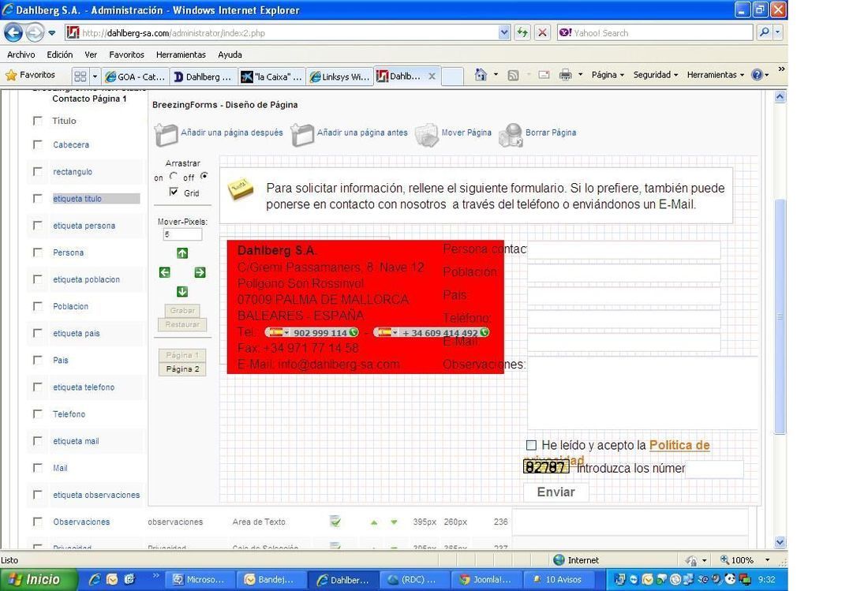Click the published checkmark icon in Observaciones row
The image size is (868, 591).
pos(335,522)
